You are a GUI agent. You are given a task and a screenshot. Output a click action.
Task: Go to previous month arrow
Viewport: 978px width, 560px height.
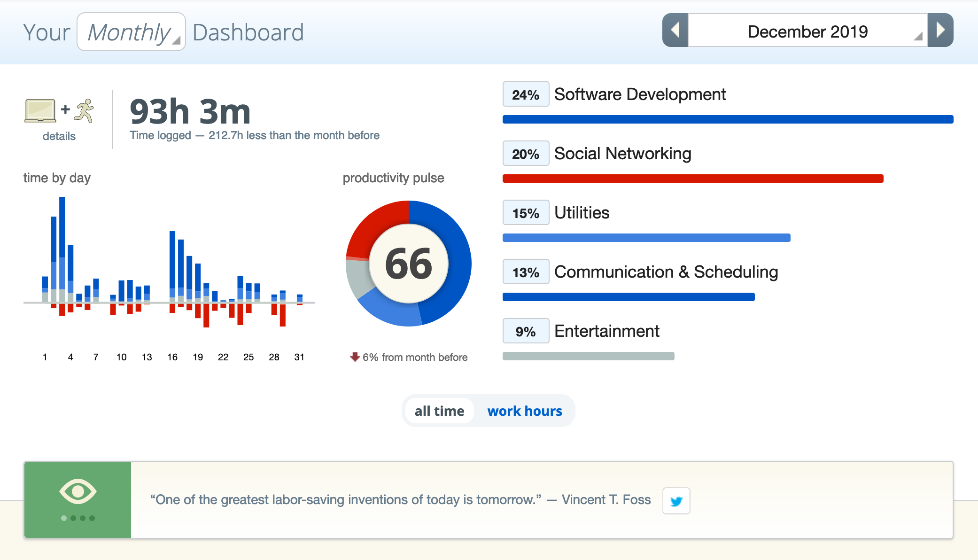675,31
